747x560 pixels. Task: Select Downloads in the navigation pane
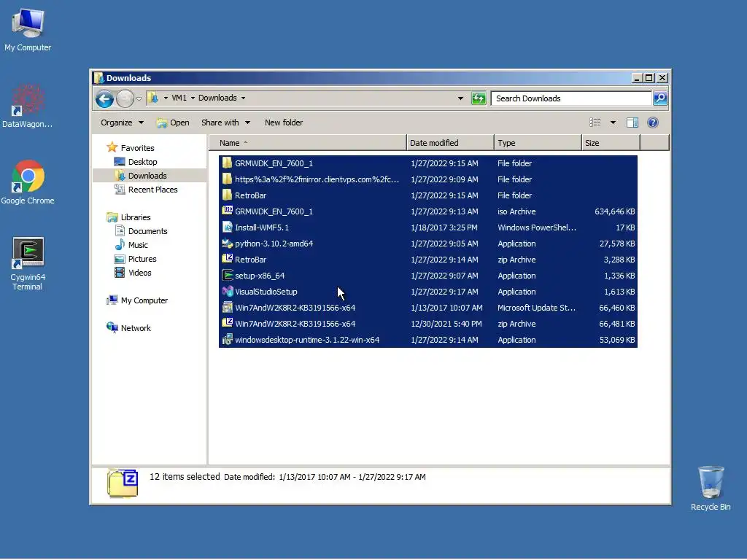(x=147, y=176)
